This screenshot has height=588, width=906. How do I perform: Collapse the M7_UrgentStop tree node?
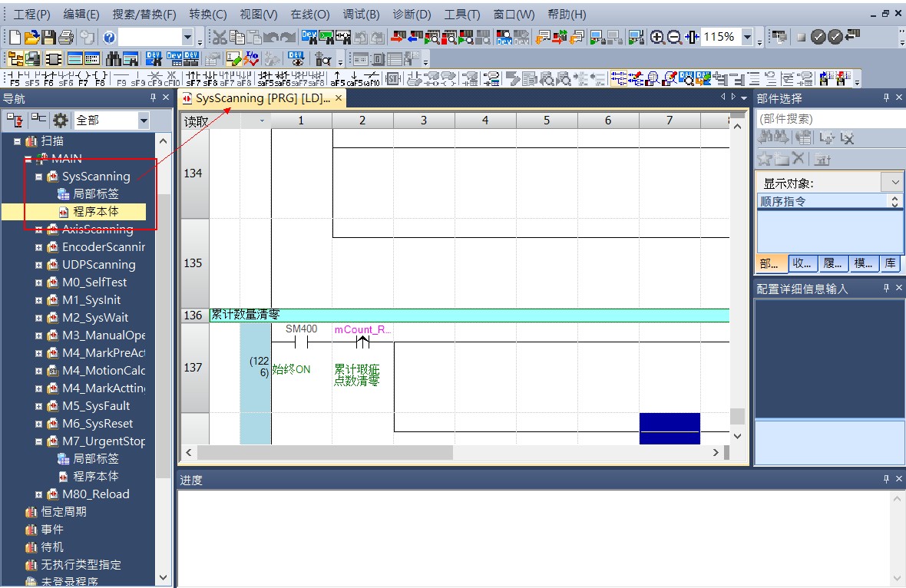coord(39,441)
